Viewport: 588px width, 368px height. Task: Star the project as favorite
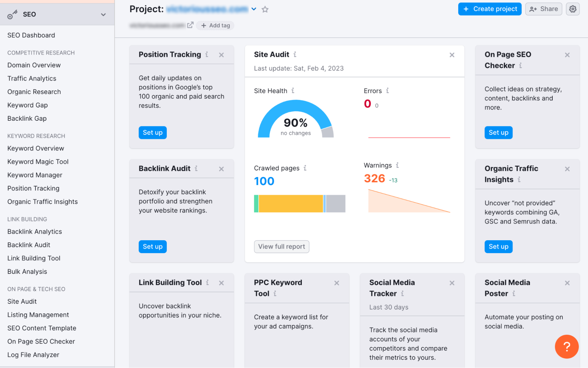click(x=265, y=9)
